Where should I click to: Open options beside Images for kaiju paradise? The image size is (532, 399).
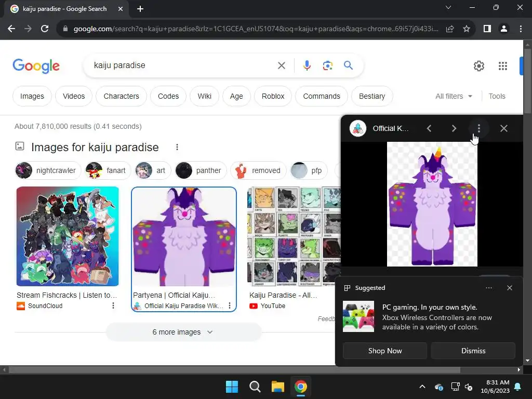point(177,147)
